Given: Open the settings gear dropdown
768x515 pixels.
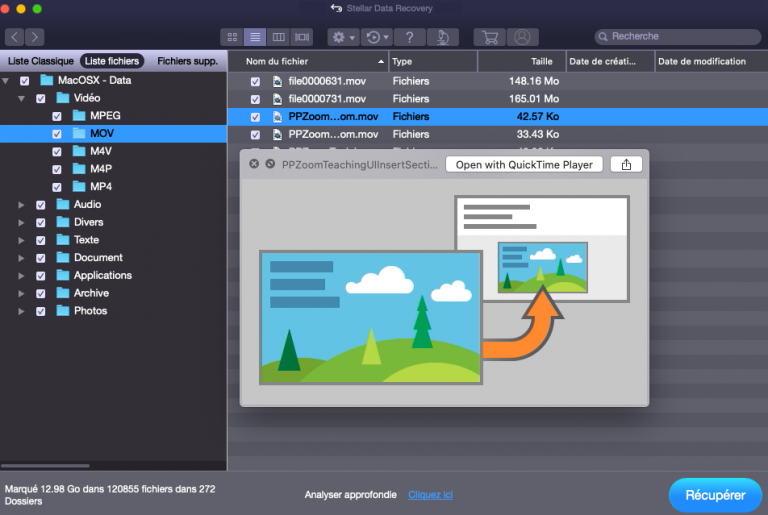Looking at the screenshot, I should [344, 37].
